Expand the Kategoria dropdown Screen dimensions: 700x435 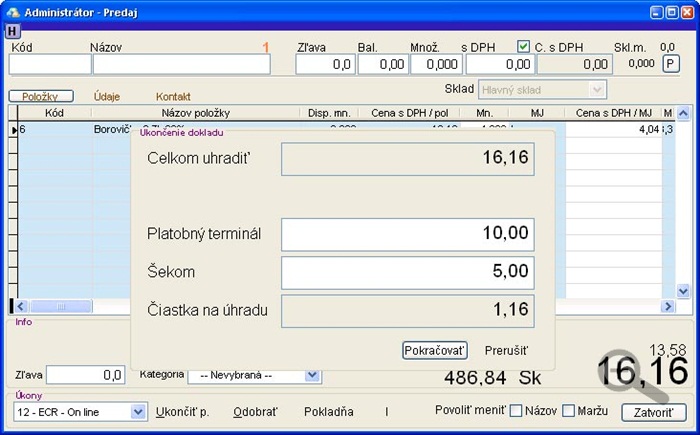(312, 375)
